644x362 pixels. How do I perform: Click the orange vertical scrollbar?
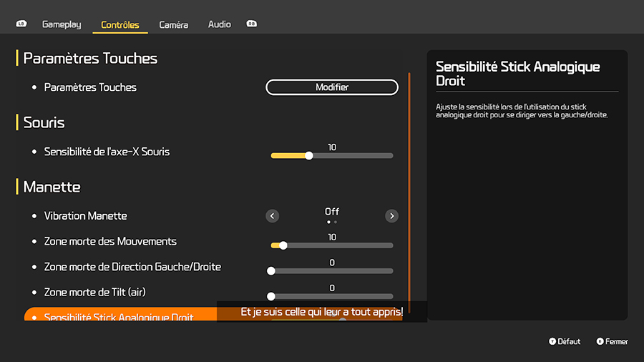(x=409, y=193)
